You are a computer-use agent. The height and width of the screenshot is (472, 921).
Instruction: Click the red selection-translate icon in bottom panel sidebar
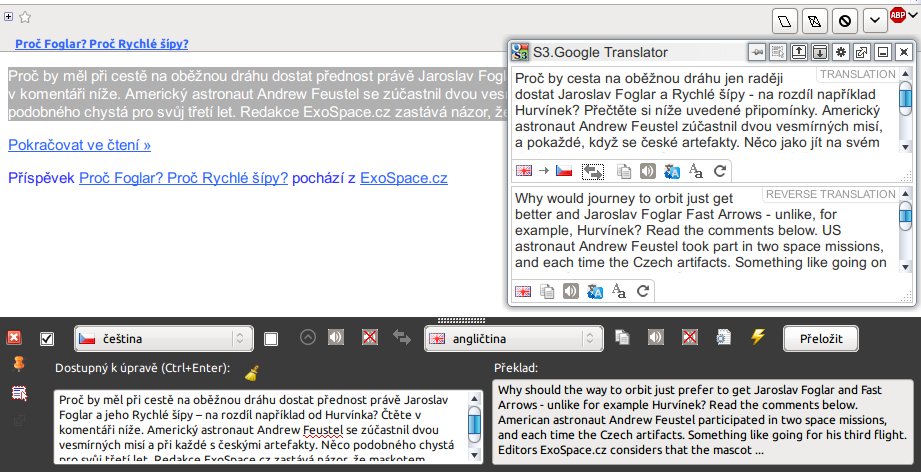(x=19, y=393)
